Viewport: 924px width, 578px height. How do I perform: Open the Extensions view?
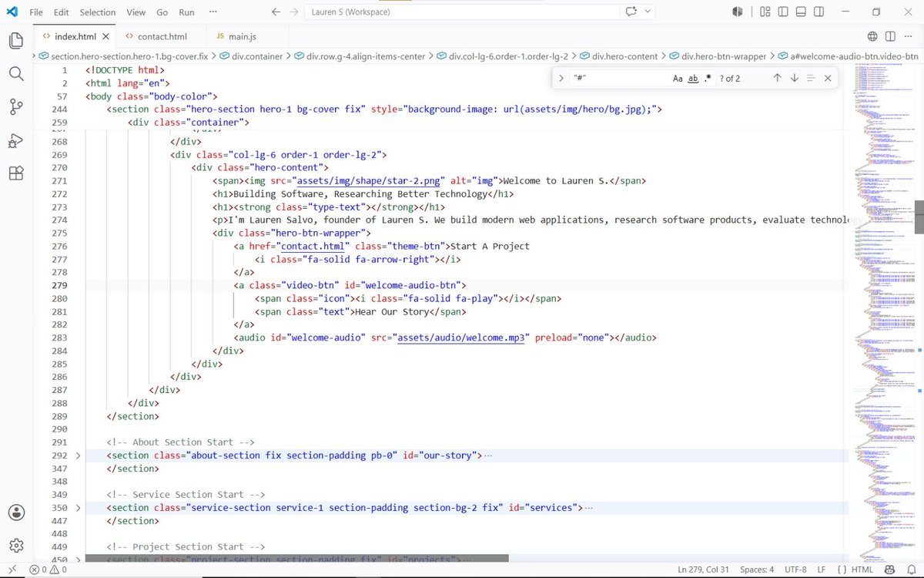click(x=16, y=173)
